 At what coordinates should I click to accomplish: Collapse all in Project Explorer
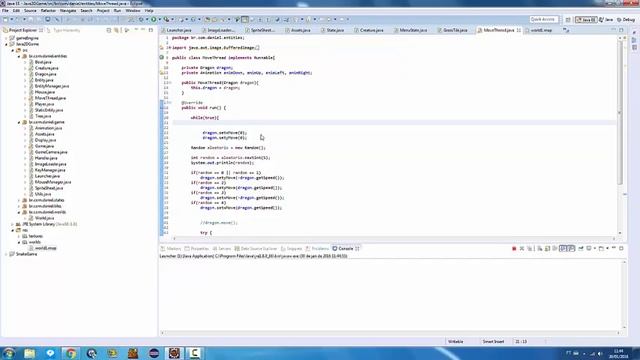109,30
